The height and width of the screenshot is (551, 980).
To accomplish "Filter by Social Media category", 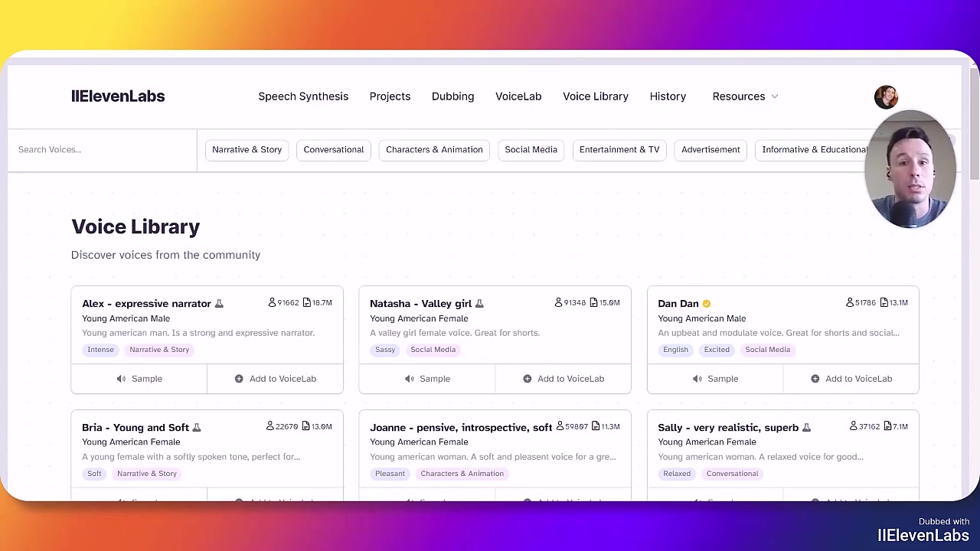I will pos(531,150).
